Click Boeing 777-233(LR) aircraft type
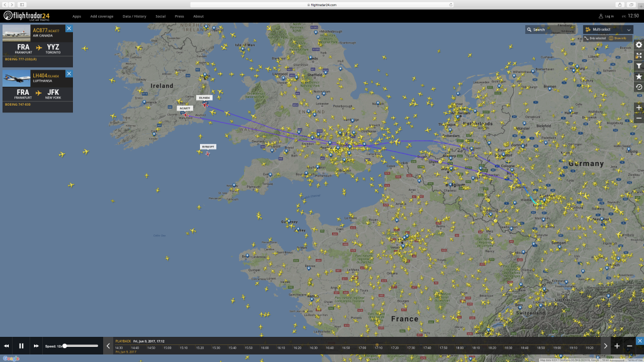The width and height of the screenshot is (644, 362). coord(21,59)
